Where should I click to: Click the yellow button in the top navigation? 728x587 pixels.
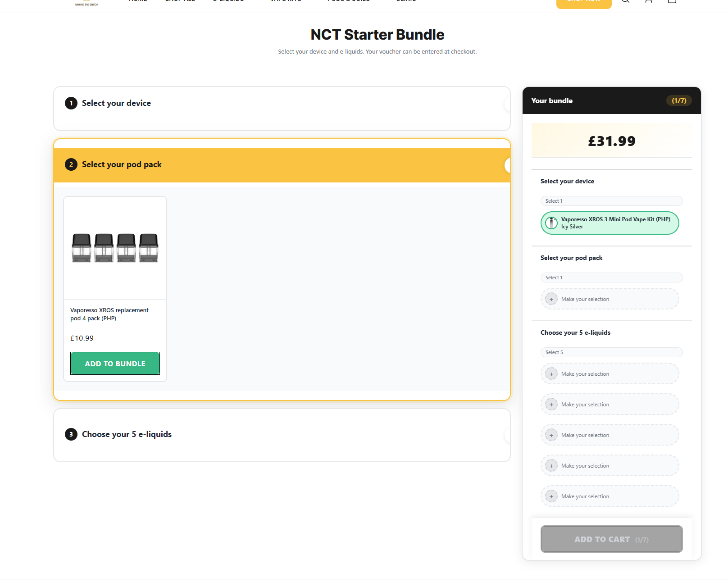tap(584, 4)
